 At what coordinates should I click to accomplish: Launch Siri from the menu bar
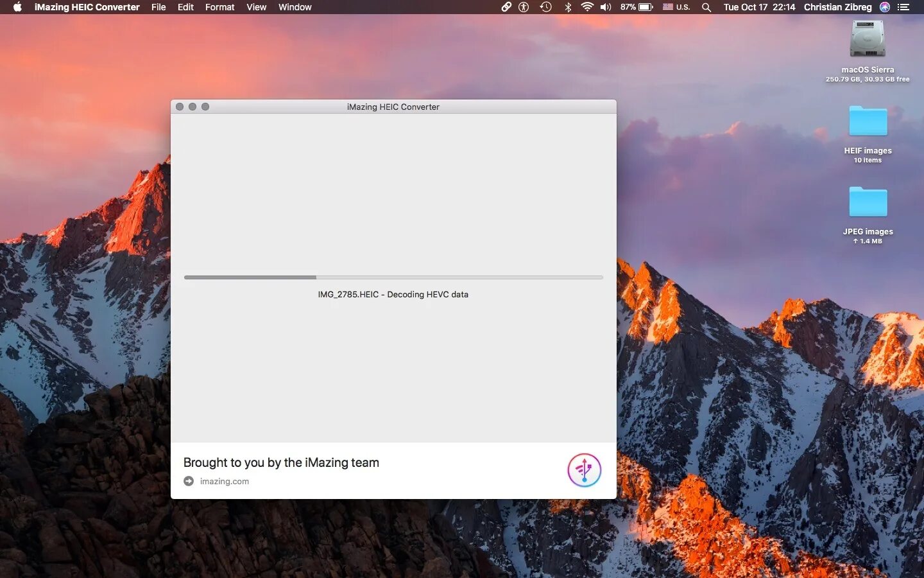[x=885, y=7]
